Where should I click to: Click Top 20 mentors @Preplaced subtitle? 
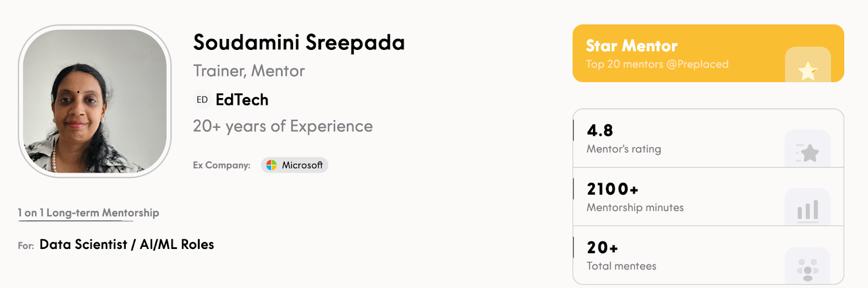657,64
